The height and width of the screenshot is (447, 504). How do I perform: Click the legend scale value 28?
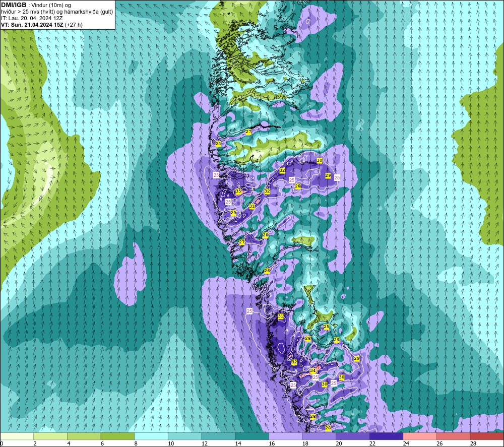473,443
